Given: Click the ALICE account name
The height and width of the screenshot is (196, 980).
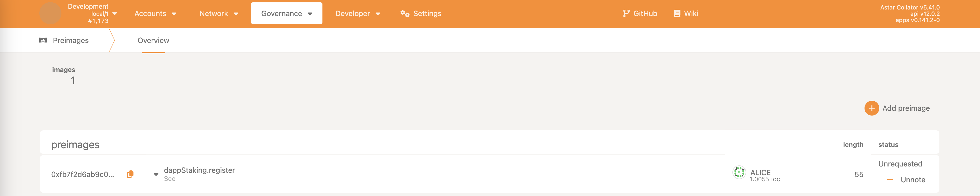Looking at the screenshot, I should pyautogui.click(x=760, y=173).
